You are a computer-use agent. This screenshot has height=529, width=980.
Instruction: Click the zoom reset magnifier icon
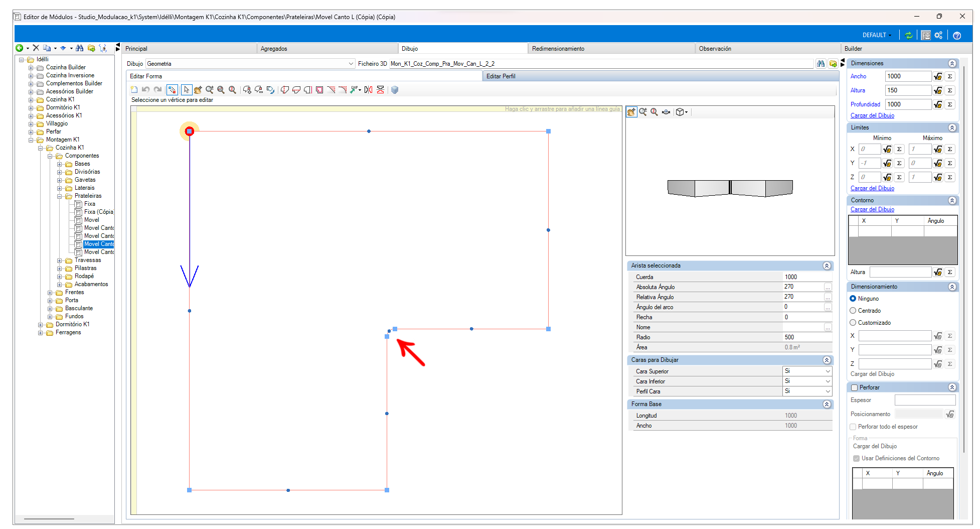232,90
